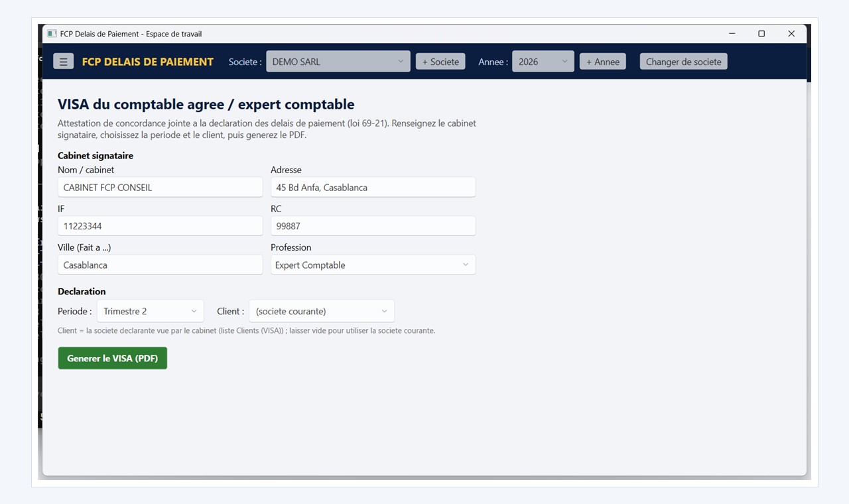
Task: Open the Periode dropdown Trimestre 2
Action: pos(151,311)
